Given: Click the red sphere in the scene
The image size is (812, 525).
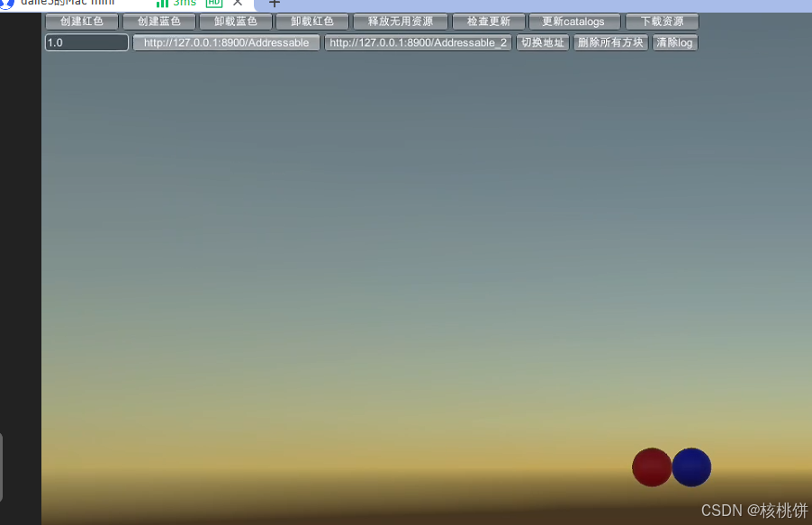Looking at the screenshot, I should click(x=652, y=467).
